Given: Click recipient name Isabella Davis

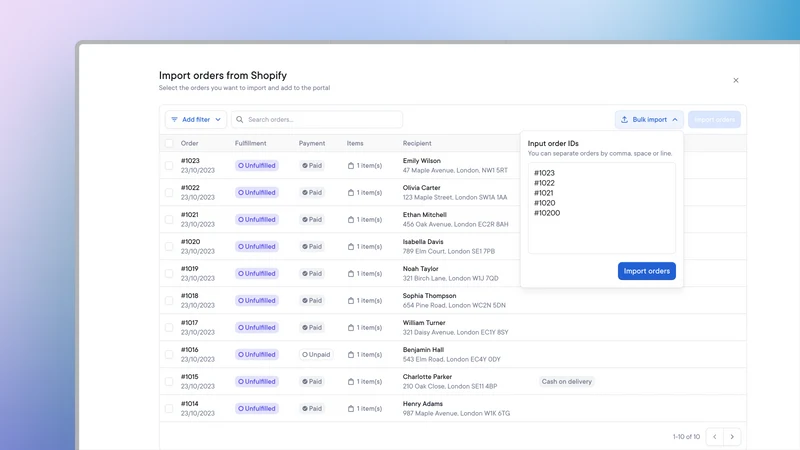Looking at the screenshot, I should click(x=423, y=242).
